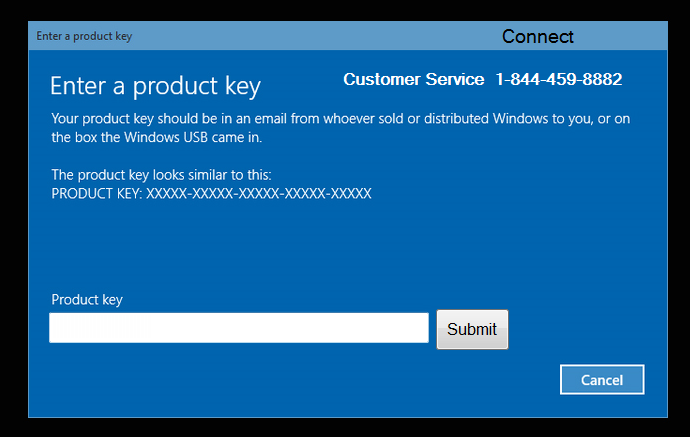Click the blank blue area beside the Cancel button
690x437 pixels.
308,381
